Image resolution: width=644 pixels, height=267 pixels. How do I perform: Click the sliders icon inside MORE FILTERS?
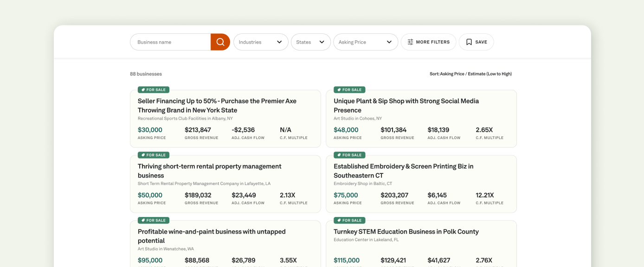[x=410, y=42]
